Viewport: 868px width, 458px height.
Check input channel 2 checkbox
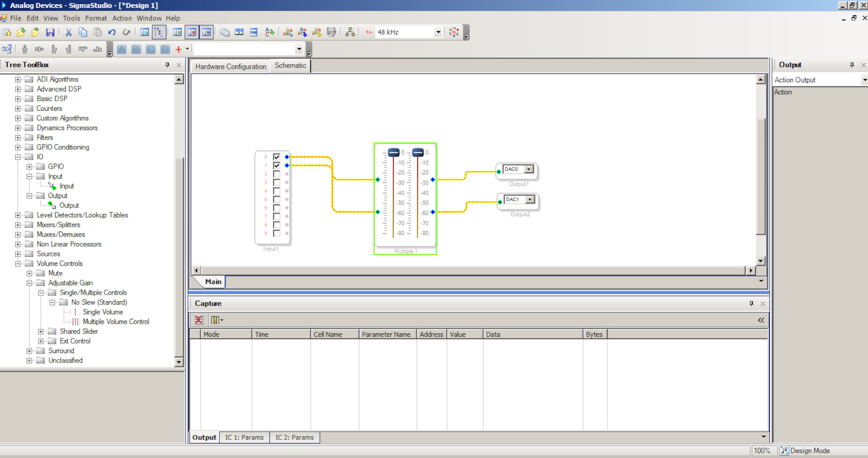277,174
